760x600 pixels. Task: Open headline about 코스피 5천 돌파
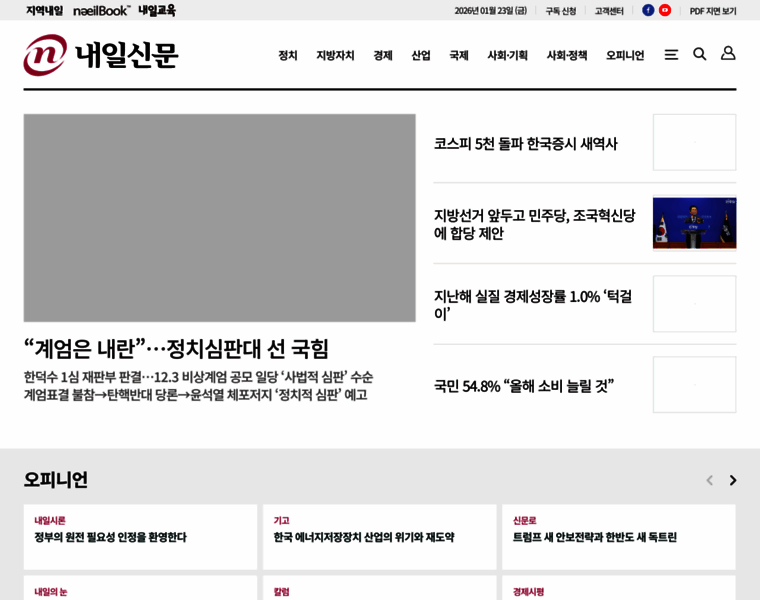pos(525,144)
